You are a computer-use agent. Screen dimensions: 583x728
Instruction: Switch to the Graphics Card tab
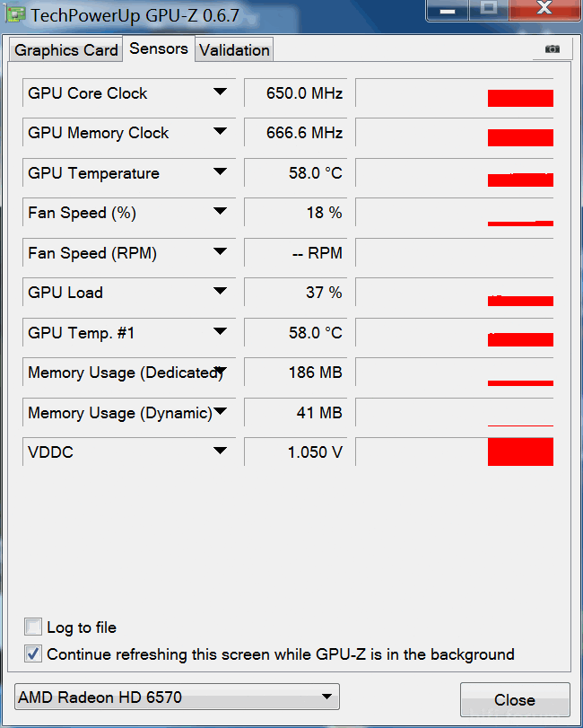[66, 50]
